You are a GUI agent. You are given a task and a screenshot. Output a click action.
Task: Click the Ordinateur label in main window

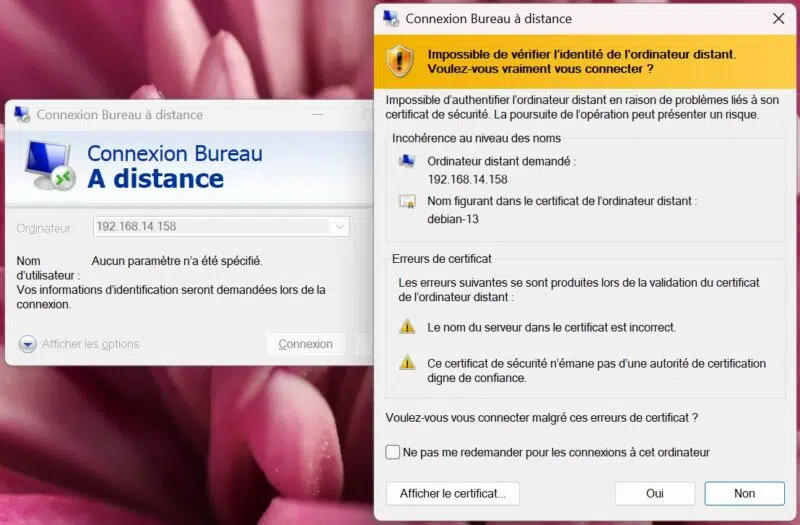(x=43, y=228)
